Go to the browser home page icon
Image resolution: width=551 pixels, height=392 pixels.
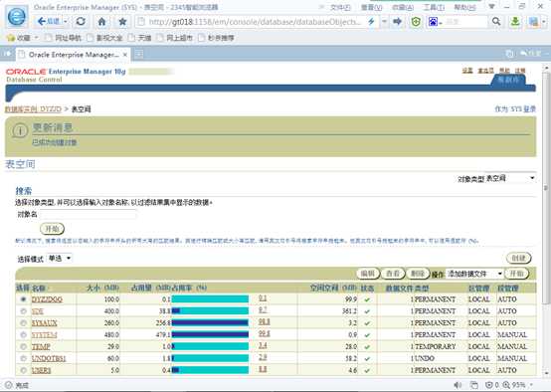tap(101, 22)
